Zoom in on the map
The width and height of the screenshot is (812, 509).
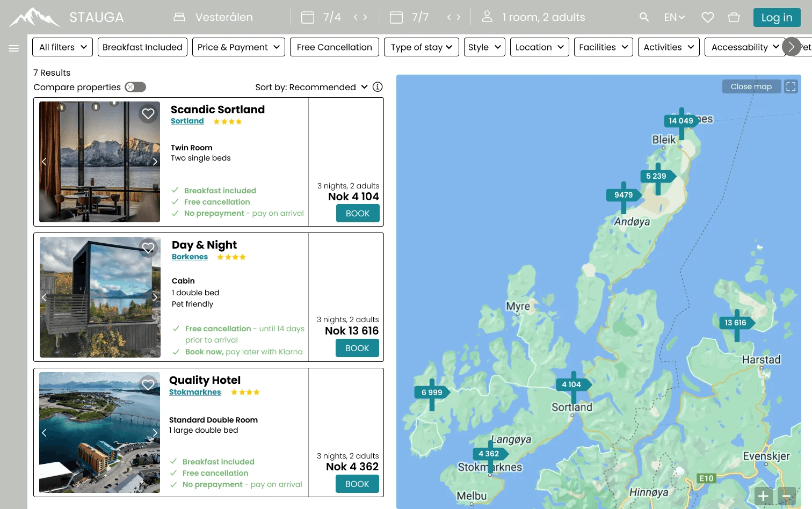(x=764, y=496)
